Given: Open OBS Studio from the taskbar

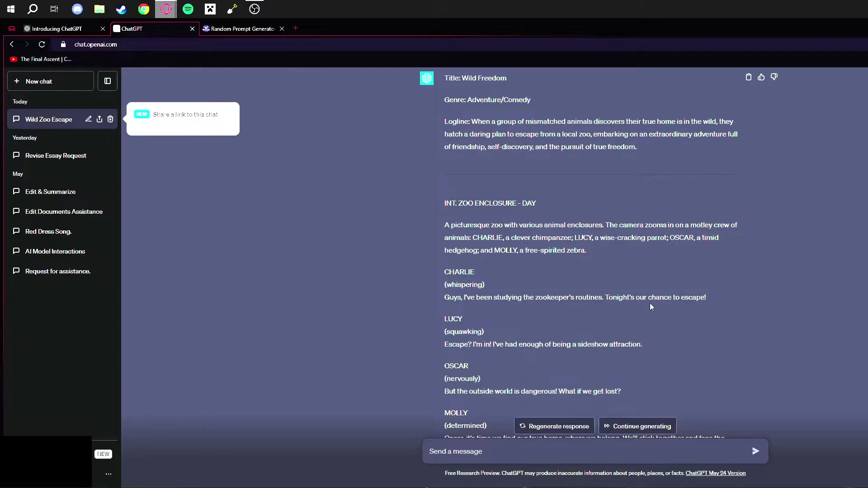Looking at the screenshot, I should [x=255, y=9].
